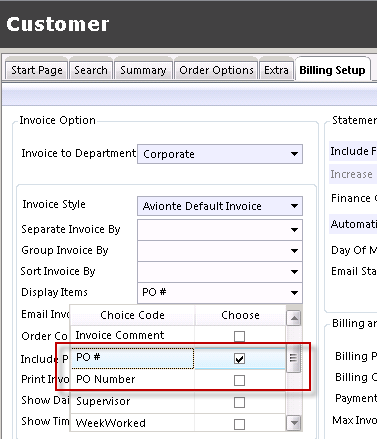Viewport: 377px width, 439px height.
Task: Check the Invoice Comment checkbox
Action: (239, 336)
